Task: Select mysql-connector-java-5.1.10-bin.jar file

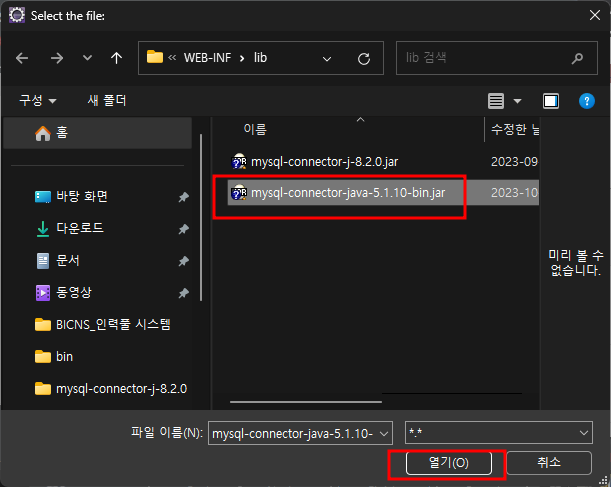Action: coord(348,193)
